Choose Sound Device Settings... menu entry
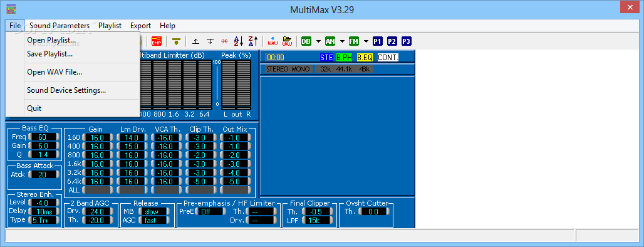644x247 pixels. coord(73,90)
